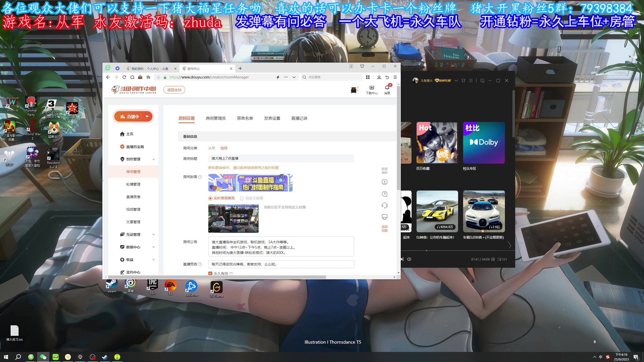Expand the 互动管理 sidebar section

[153, 235]
